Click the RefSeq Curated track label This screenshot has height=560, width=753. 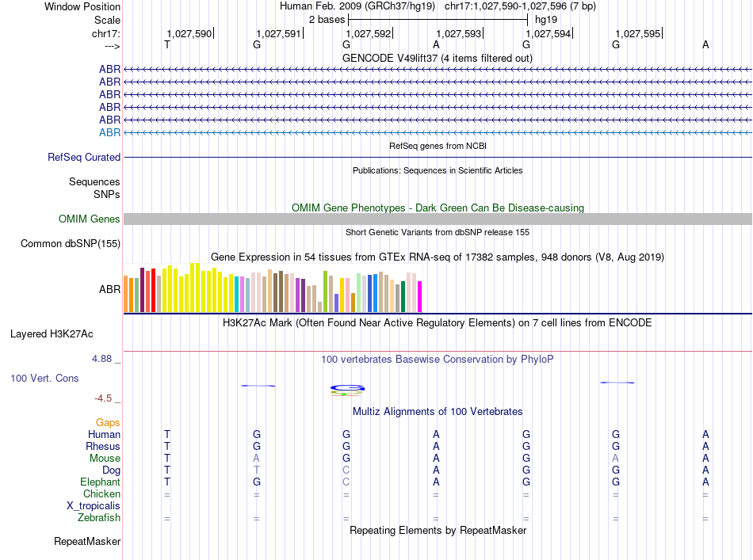[84, 157]
